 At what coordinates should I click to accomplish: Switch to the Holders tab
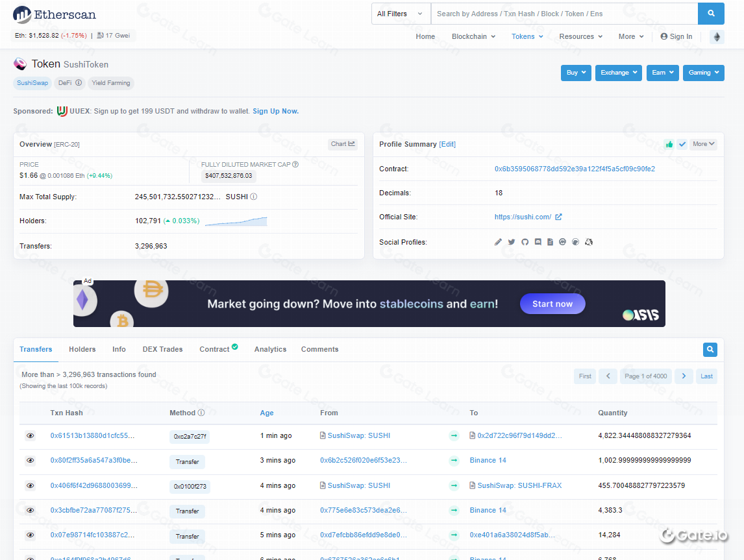coord(82,350)
